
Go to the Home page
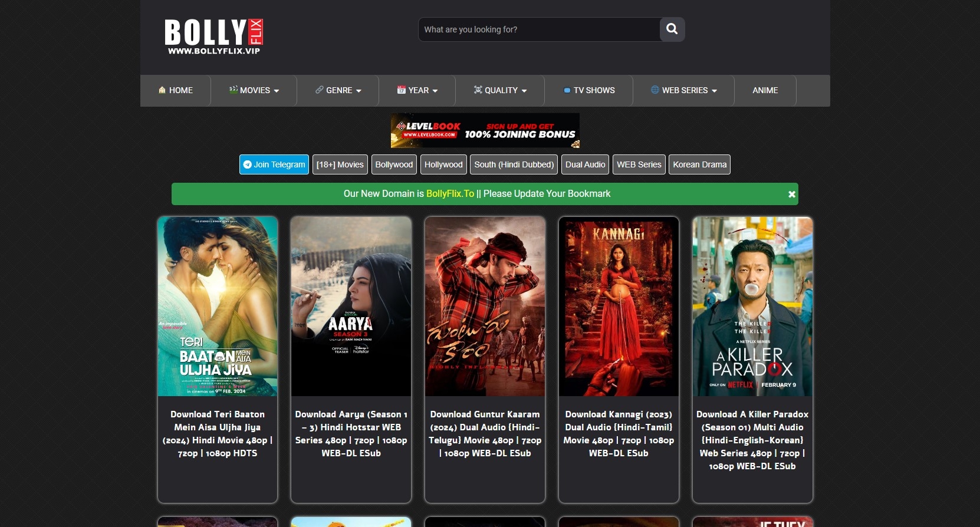[176, 90]
